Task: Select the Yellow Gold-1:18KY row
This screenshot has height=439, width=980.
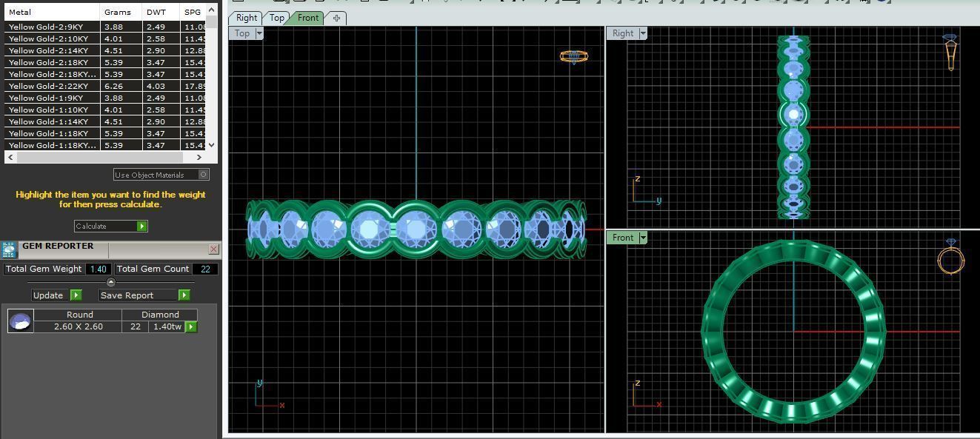Action: pos(105,133)
